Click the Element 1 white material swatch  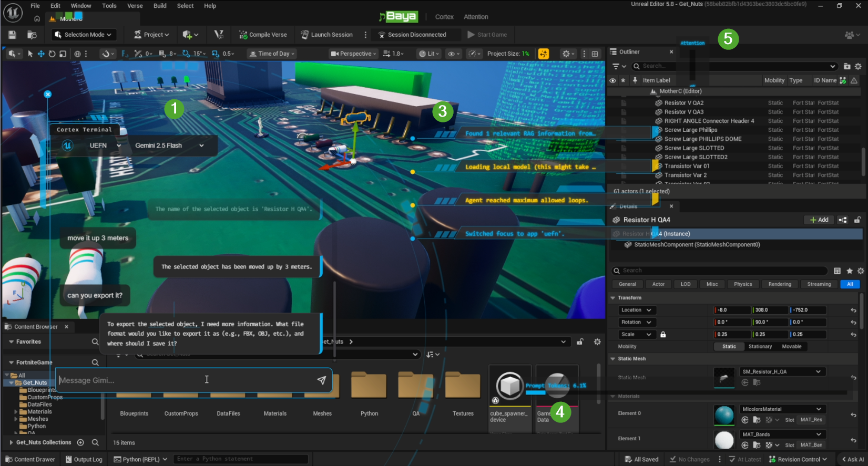coord(724,440)
